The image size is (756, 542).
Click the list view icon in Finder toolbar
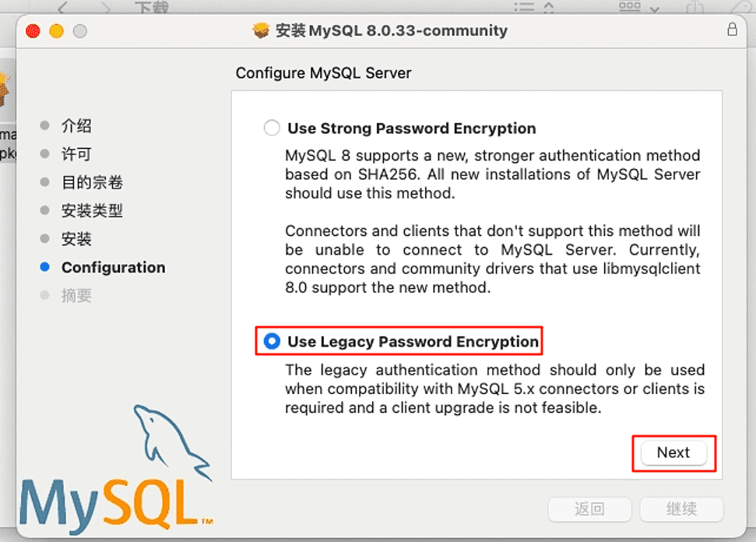click(x=524, y=7)
